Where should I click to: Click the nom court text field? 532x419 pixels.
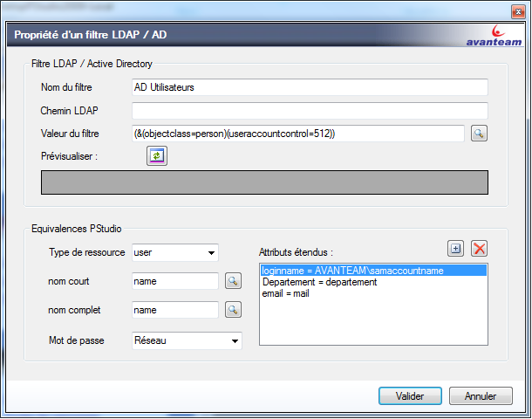click(174, 281)
